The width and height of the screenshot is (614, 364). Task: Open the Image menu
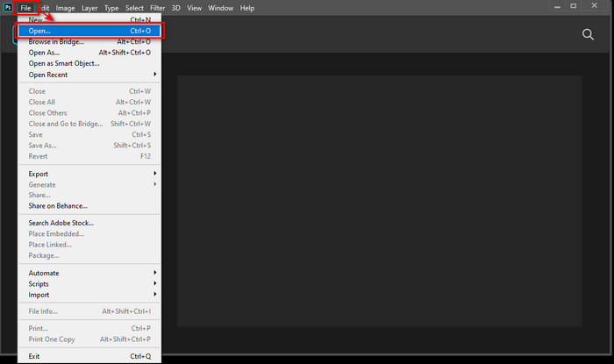pos(65,8)
